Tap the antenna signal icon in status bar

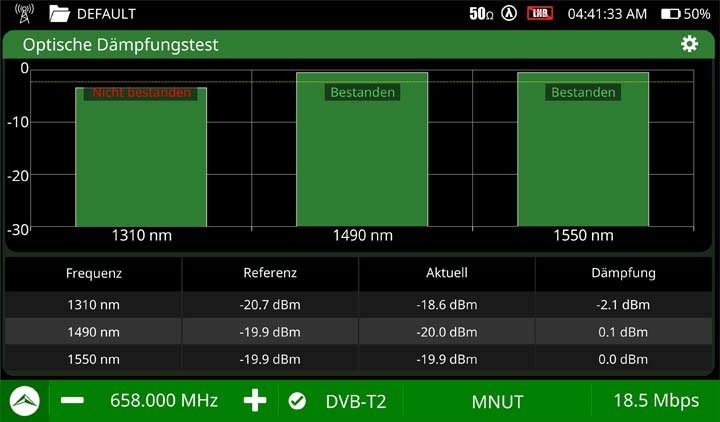click(24, 14)
